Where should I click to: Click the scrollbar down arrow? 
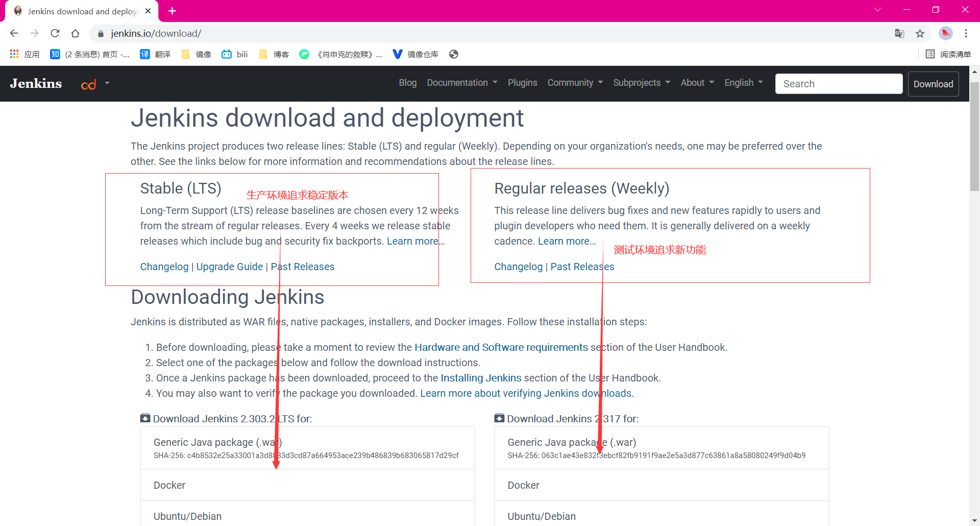(974, 520)
